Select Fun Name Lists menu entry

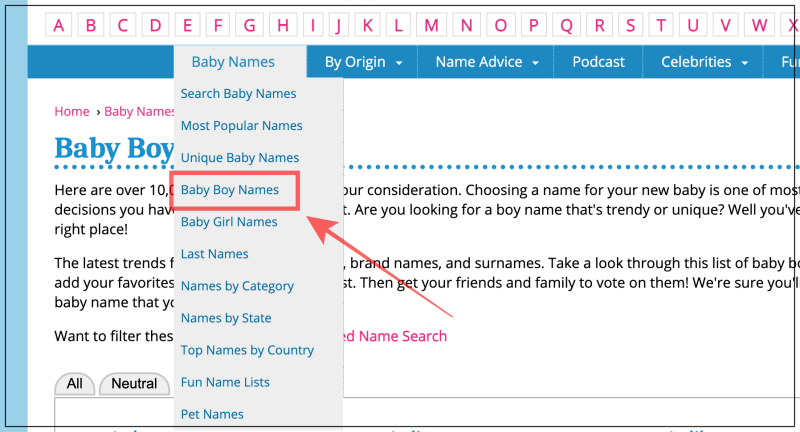click(225, 383)
